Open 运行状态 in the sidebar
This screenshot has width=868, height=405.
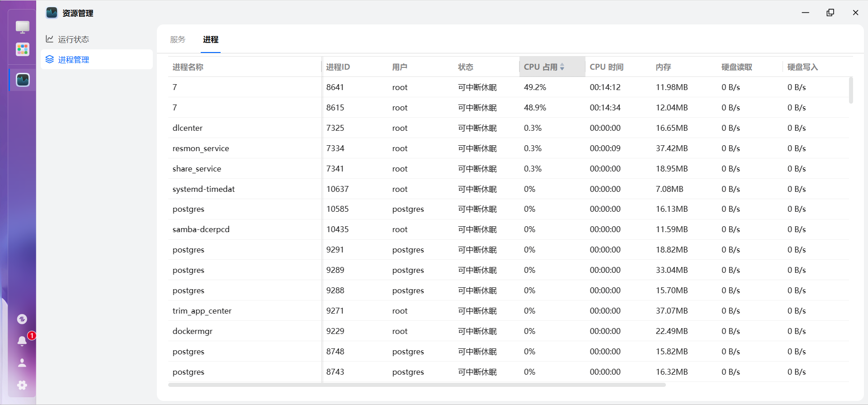coord(97,39)
